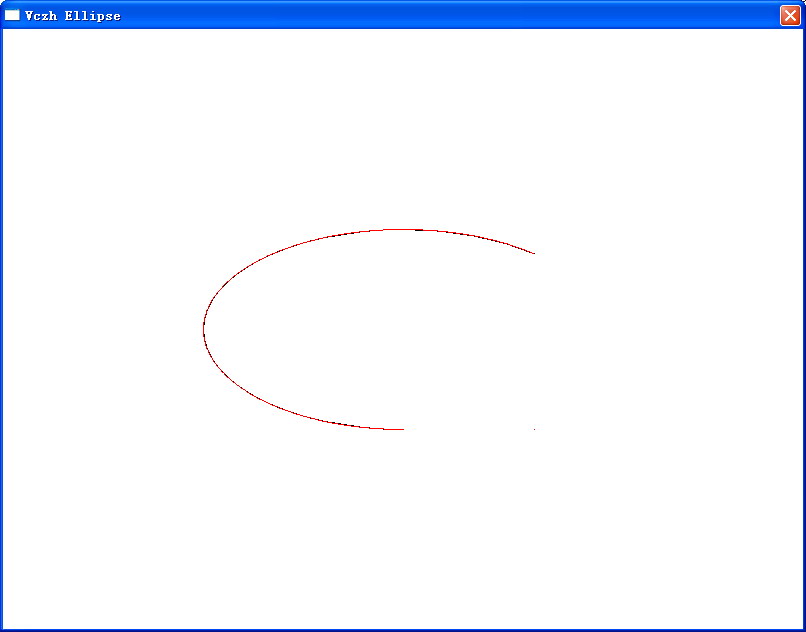Click the window's left blue border
This screenshot has width=806, height=632.
coord(1,330)
